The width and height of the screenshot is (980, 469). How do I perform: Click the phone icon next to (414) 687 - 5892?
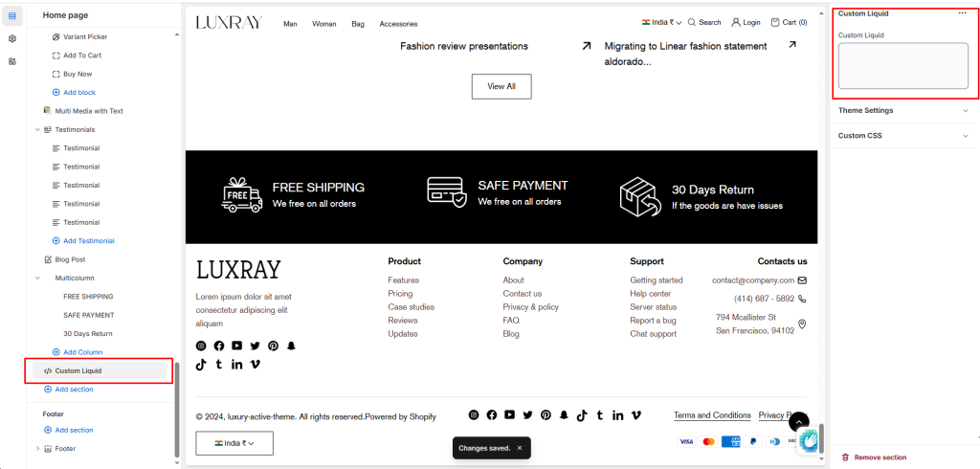(x=802, y=299)
